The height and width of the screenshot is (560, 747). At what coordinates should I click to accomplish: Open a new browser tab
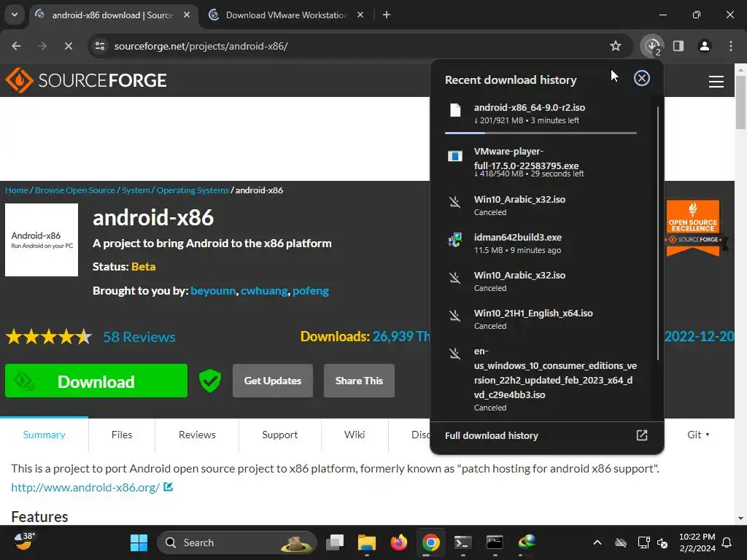click(387, 15)
